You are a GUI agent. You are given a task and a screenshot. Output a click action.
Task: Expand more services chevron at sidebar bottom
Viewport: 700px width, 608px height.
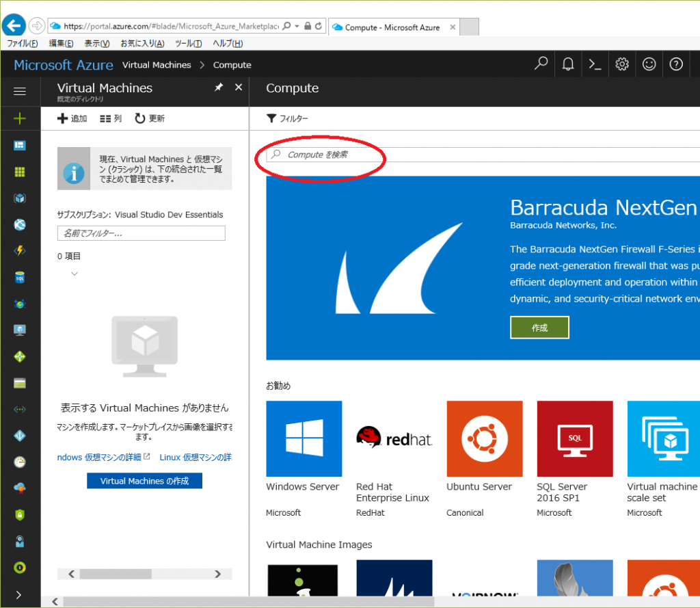click(18, 594)
